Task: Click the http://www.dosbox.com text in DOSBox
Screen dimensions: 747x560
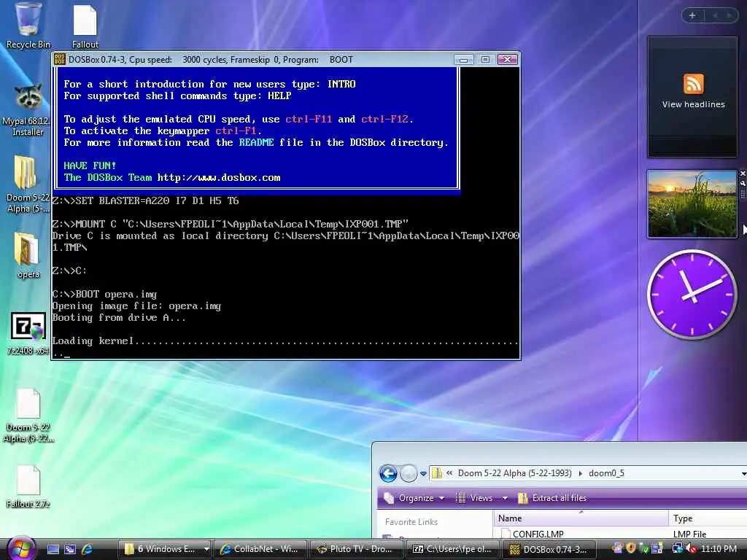Action: (x=219, y=178)
